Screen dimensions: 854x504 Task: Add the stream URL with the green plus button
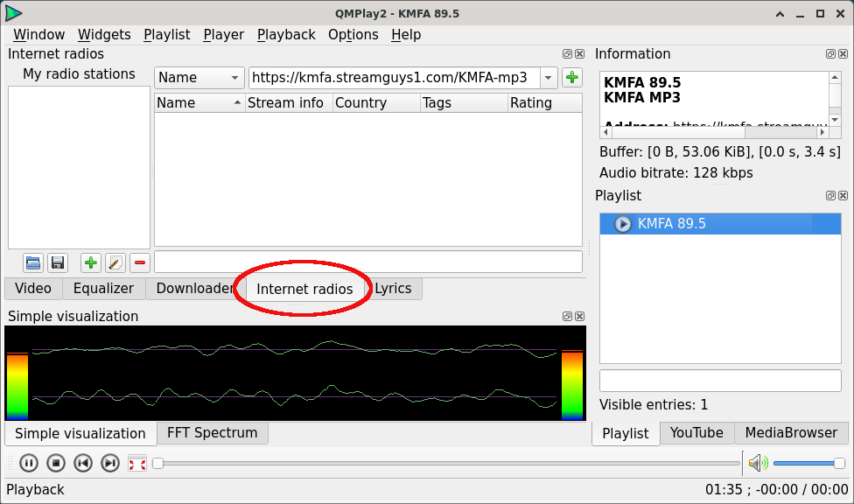tap(572, 77)
